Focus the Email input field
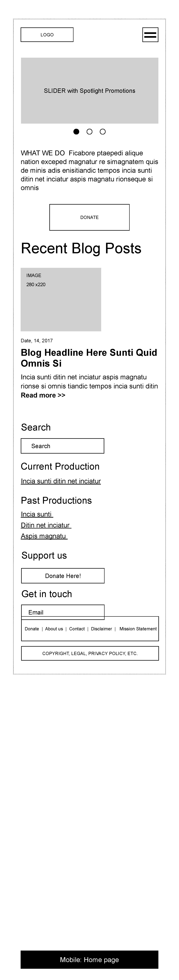 [63, 612]
